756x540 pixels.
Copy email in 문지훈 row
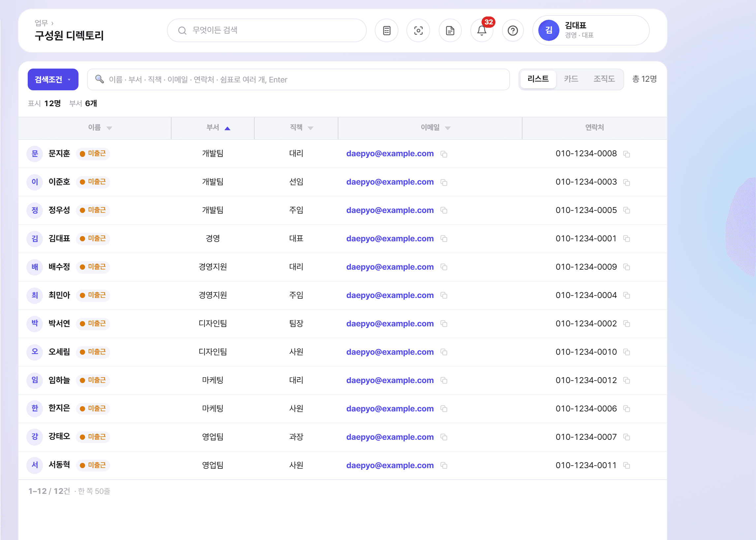tap(444, 154)
